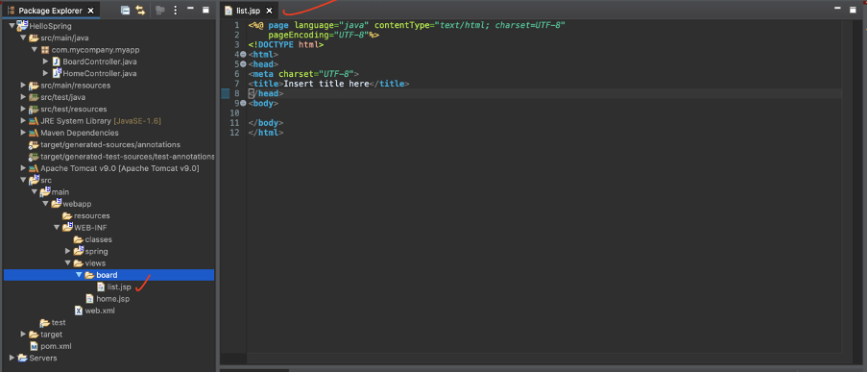Minimize the editor area
The height and width of the screenshot is (373, 868).
point(837,9)
